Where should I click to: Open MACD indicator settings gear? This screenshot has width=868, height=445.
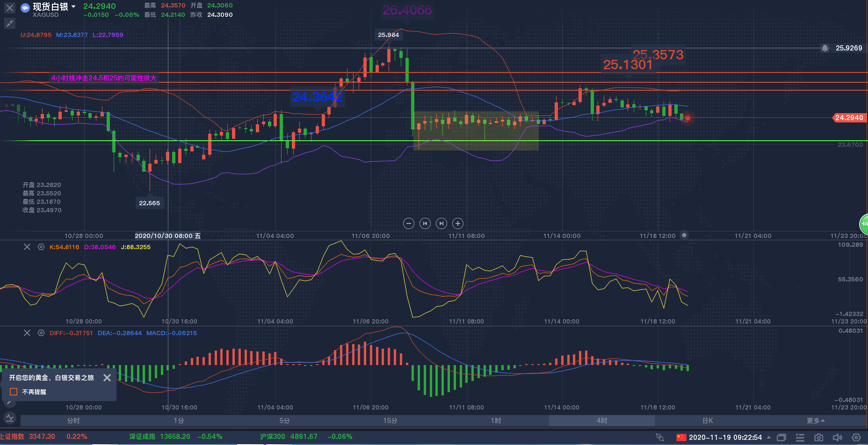[x=41, y=333]
